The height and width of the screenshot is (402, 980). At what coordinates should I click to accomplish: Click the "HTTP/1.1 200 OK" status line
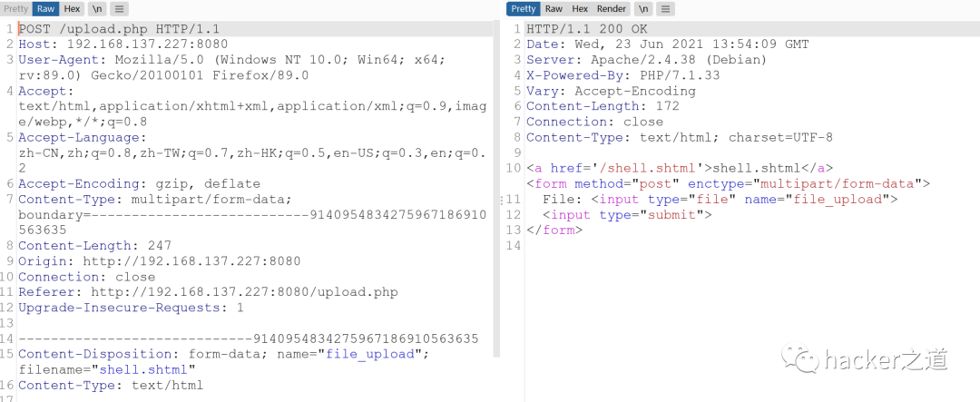click(x=587, y=29)
